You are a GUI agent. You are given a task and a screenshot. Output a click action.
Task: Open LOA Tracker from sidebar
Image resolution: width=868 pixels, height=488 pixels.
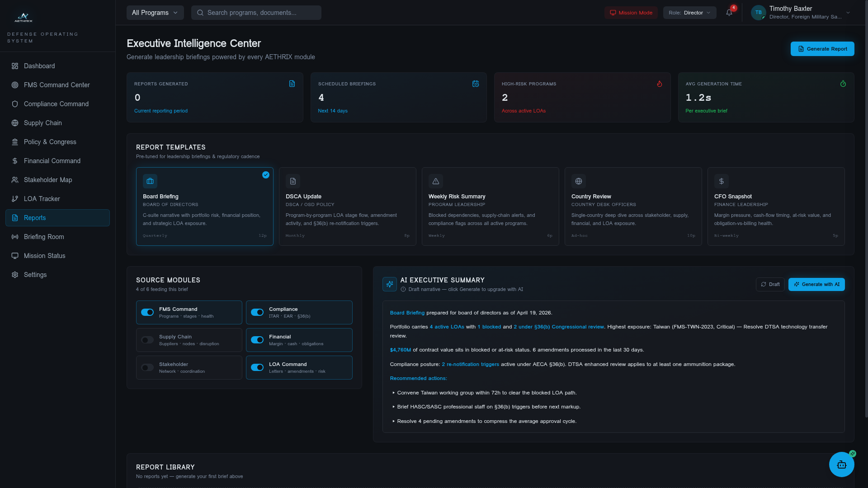57,199
